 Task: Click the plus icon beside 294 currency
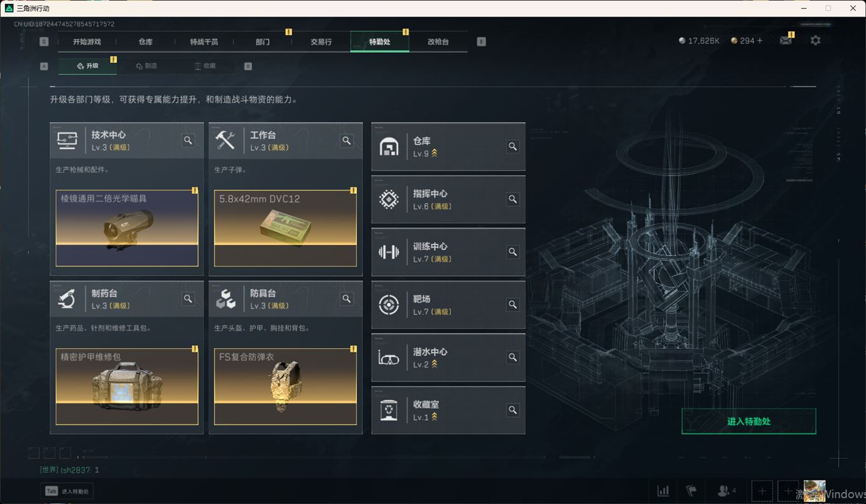coord(759,41)
